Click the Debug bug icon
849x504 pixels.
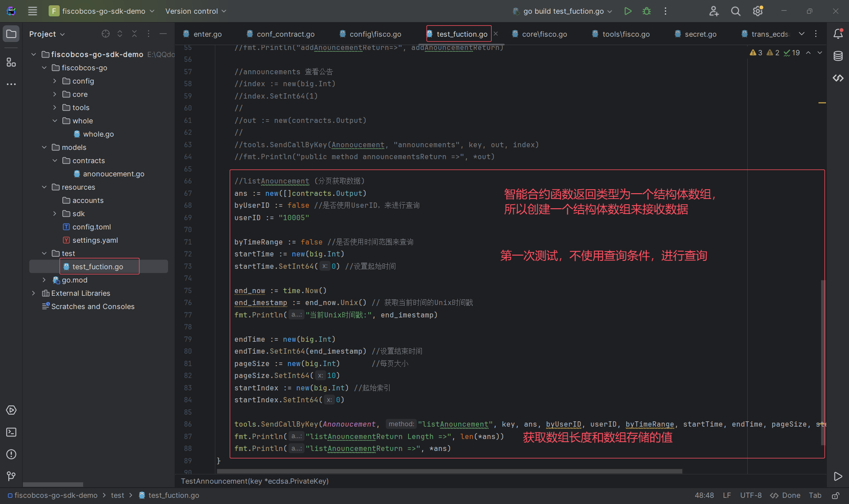tap(646, 11)
